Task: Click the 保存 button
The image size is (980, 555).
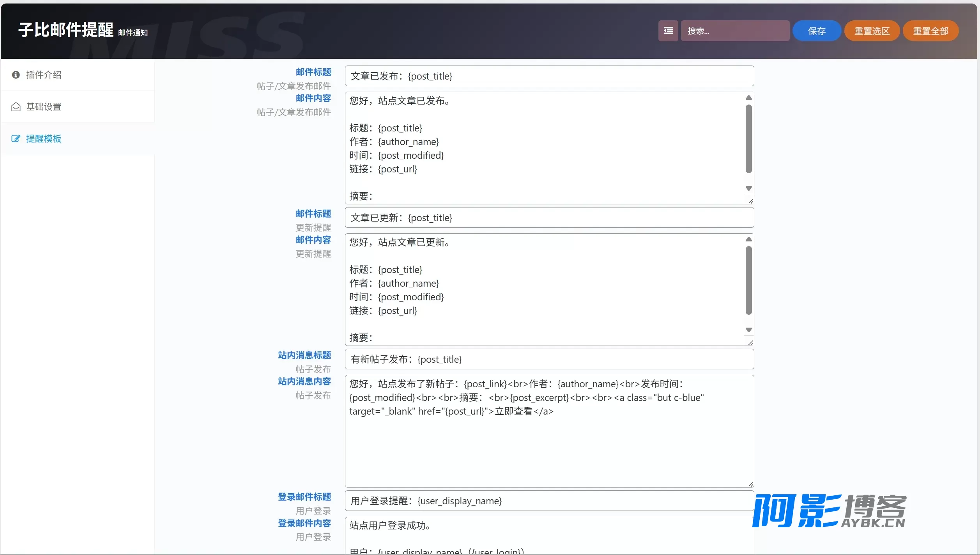Action: 817,31
